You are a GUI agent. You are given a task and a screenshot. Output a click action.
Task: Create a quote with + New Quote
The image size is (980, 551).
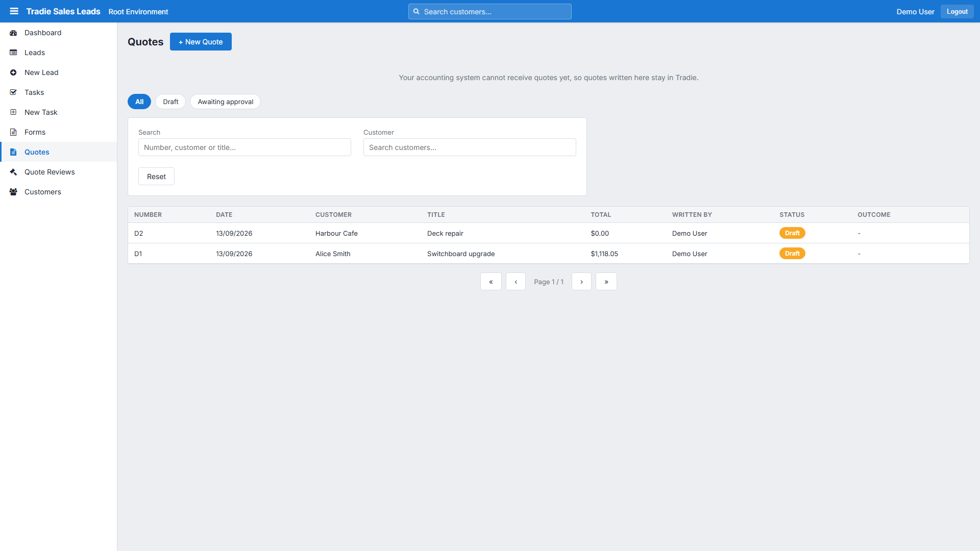click(201, 42)
